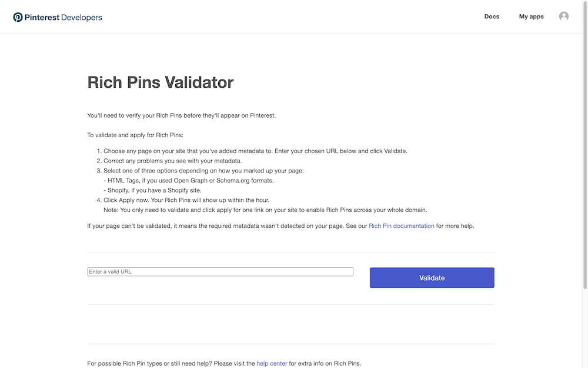The image size is (588, 368).
Task: Open the Docs menu item
Action: click(x=492, y=16)
